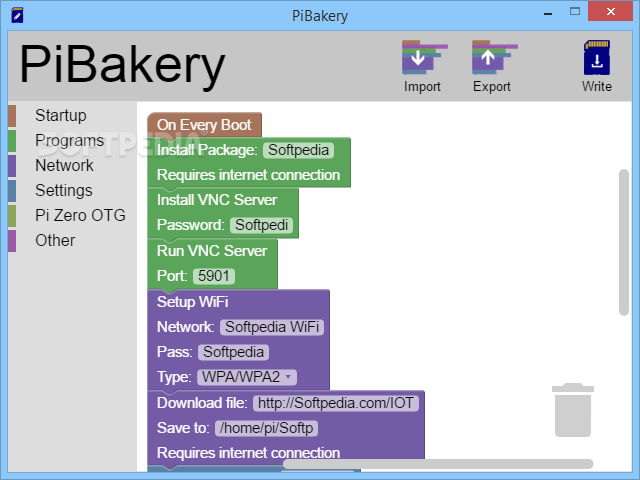Click the Export blocks icon
Screen dimensions: 640x480
pos(494,58)
